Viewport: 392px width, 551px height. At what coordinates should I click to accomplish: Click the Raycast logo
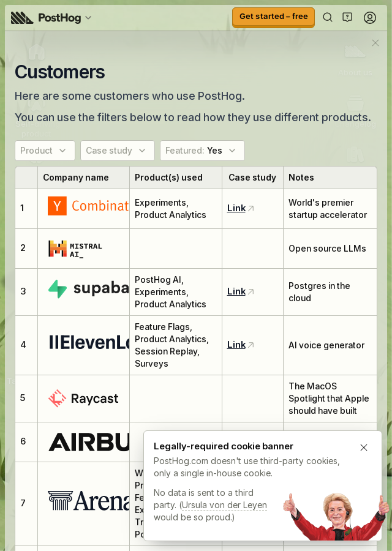click(x=83, y=399)
